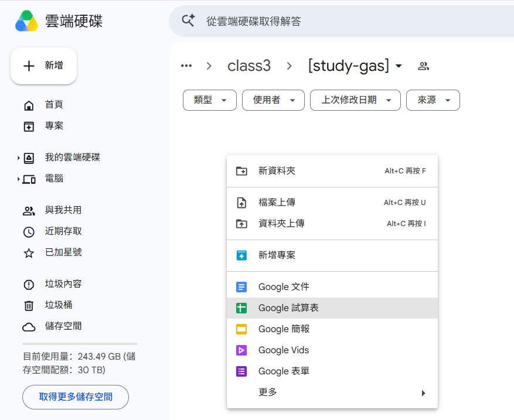Open the 上次修改日期 filter dropdown
This screenshot has width=514, height=420.
[355, 100]
